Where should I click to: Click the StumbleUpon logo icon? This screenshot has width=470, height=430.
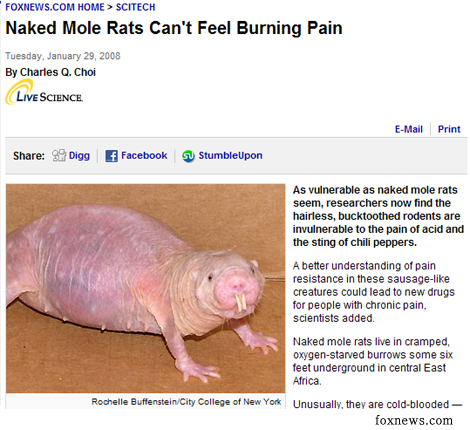point(188,156)
